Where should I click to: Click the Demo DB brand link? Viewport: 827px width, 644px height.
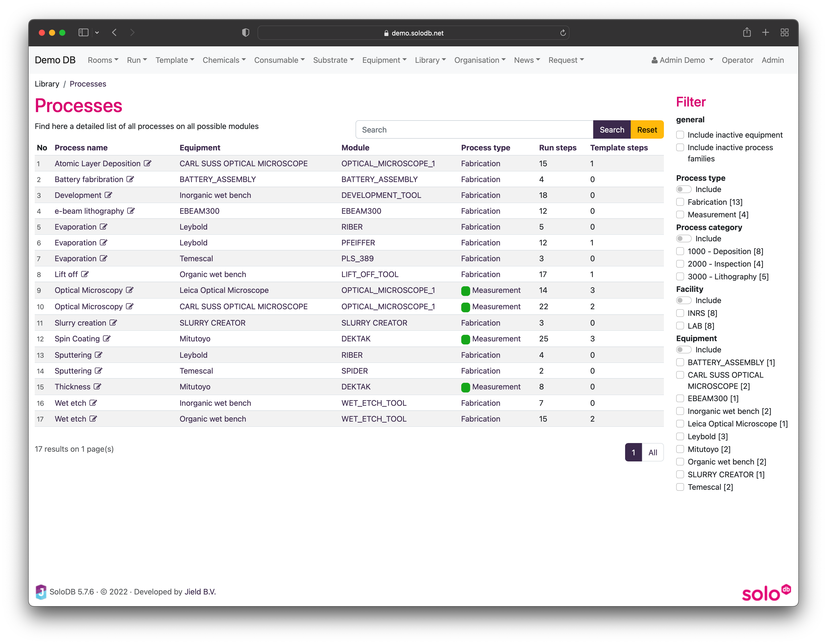pyautogui.click(x=55, y=60)
